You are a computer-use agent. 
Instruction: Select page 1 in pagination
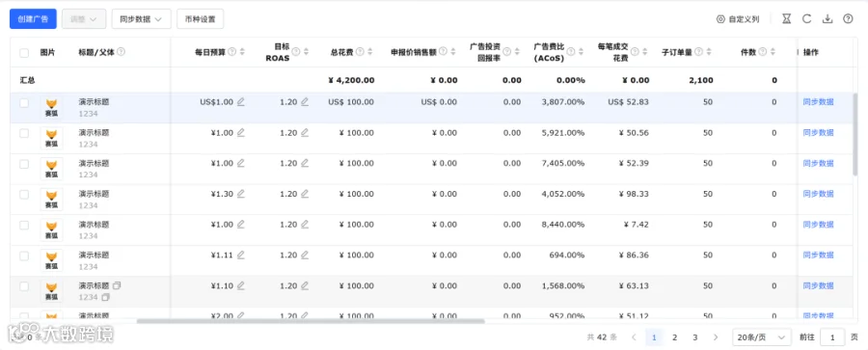click(654, 337)
